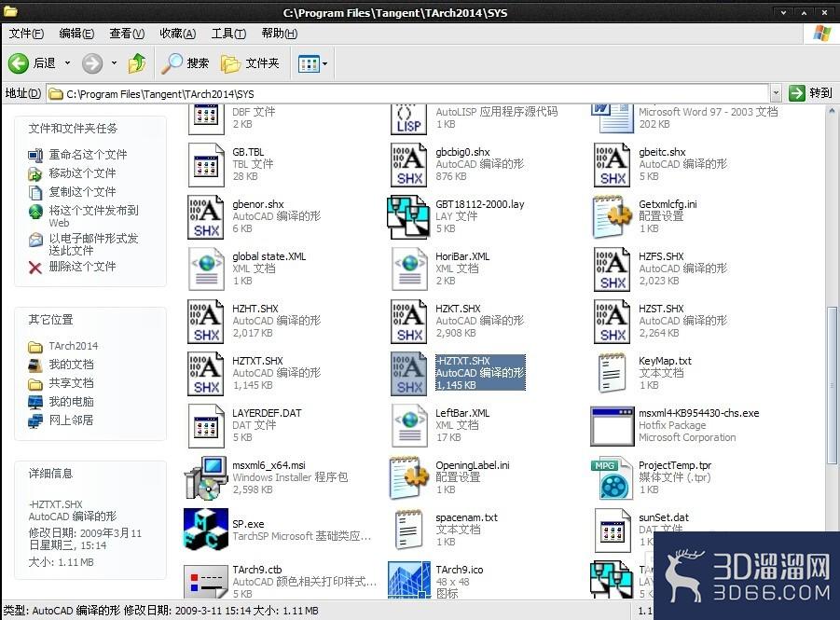Open the 收藏(A) menu
The width and height of the screenshot is (840, 620).
click(178, 34)
